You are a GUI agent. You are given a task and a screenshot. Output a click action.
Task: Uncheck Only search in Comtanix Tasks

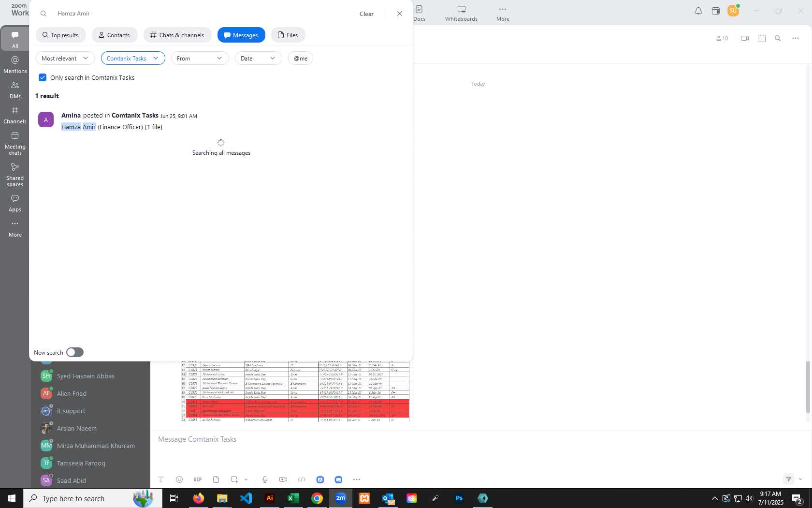click(x=43, y=77)
